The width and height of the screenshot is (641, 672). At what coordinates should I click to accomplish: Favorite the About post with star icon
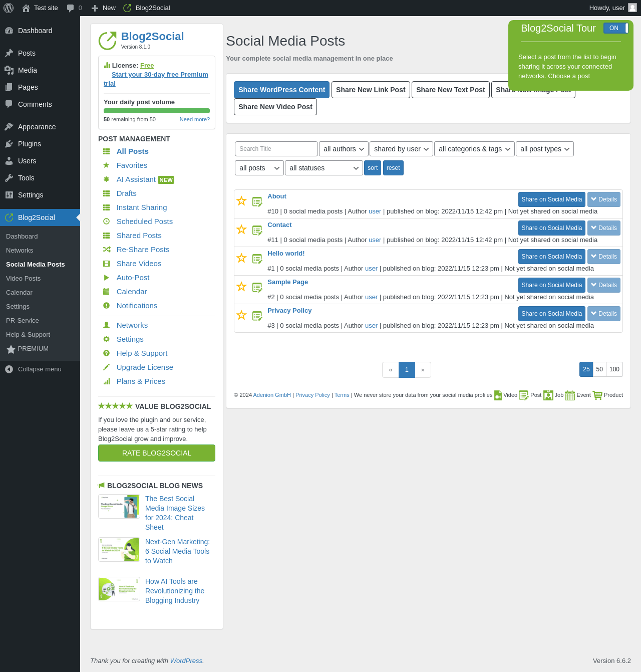pos(241,201)
